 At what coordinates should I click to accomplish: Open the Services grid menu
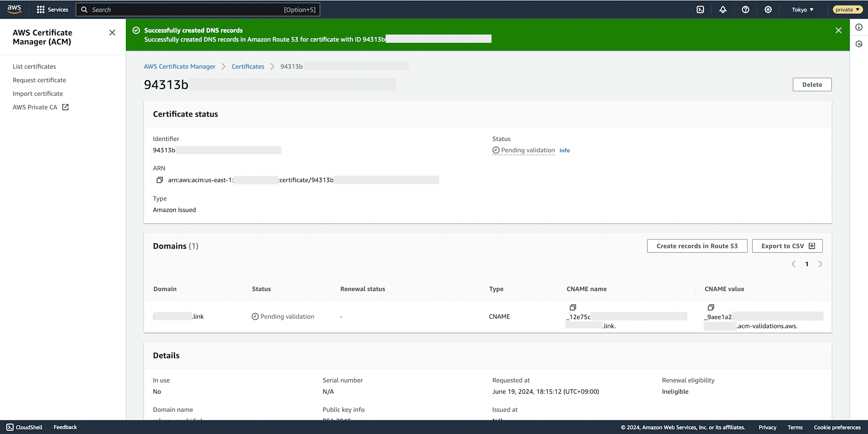click(x=53, y=10)
